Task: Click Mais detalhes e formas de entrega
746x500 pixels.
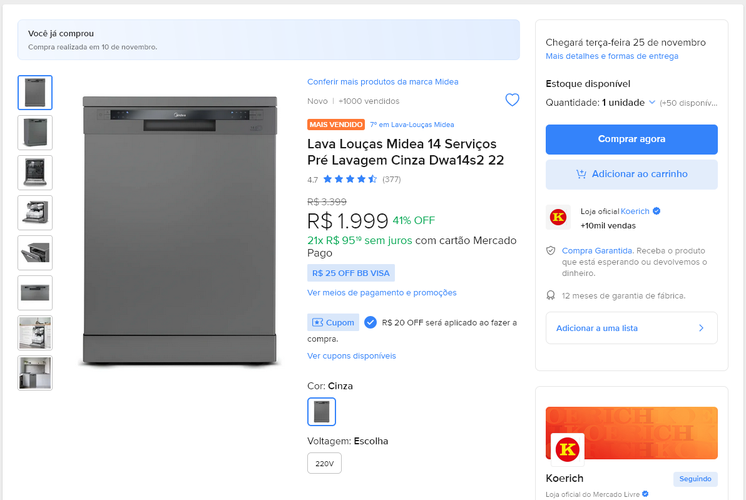Action: tap(611, 57)
